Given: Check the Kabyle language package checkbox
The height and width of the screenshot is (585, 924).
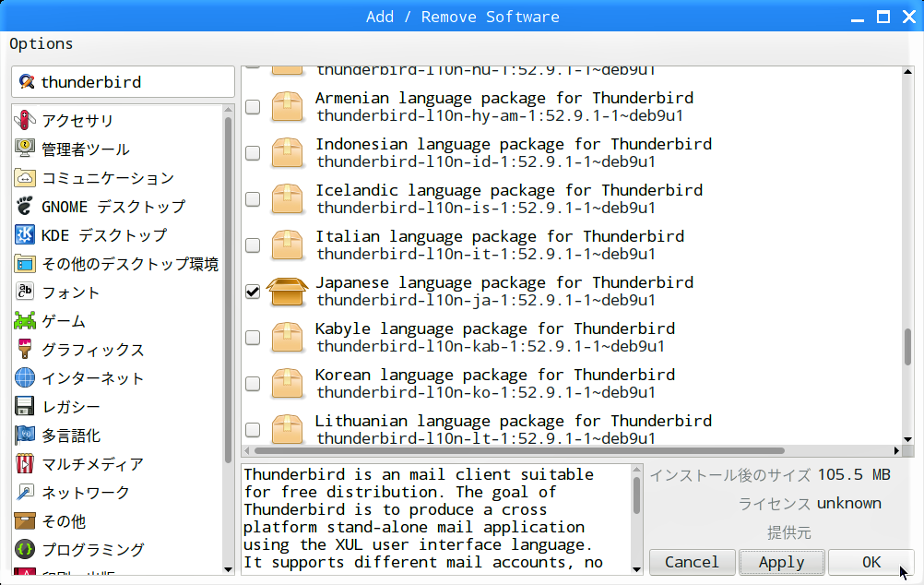Looking at the screenshot, I should pos(253,338).
